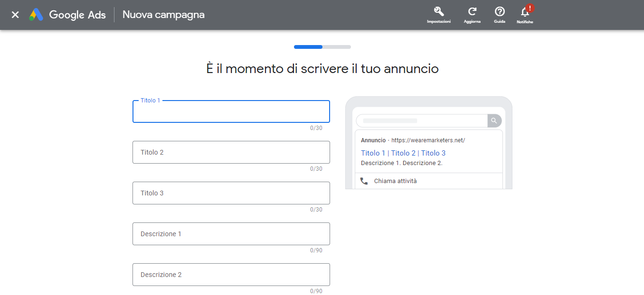Screen dimensions: 644x295
Task: Click the preview search bar
Action: click(x=422, y=121)
